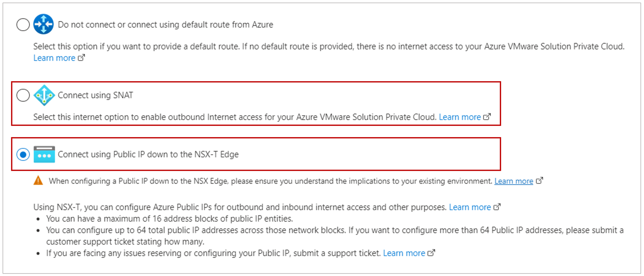
Task: Click Connect using Public IP label text
Action: coord(148,154)
